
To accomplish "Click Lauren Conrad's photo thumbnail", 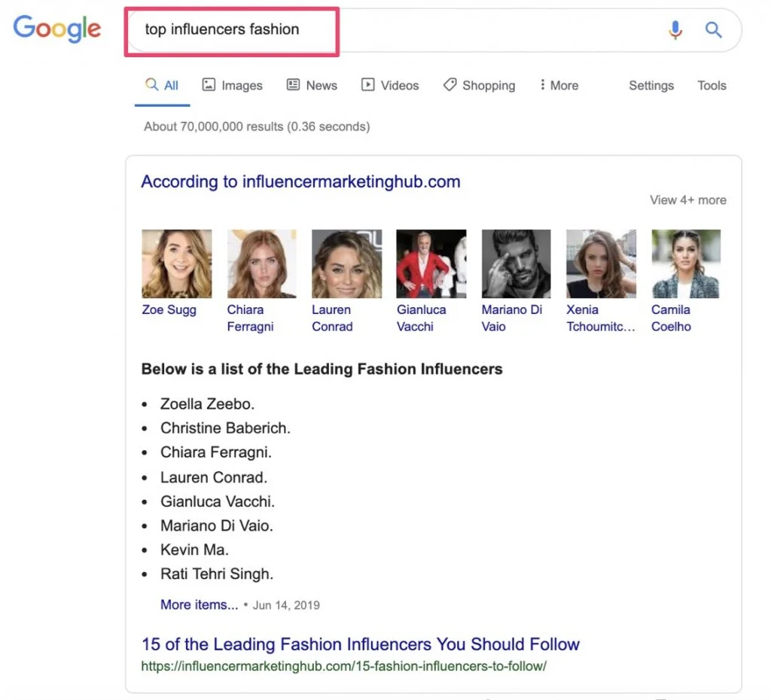I will coord(346,263).
